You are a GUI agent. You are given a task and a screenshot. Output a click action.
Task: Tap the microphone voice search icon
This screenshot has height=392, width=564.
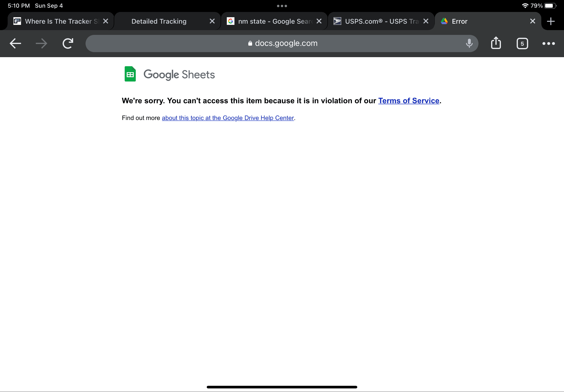tap(469, 44)
